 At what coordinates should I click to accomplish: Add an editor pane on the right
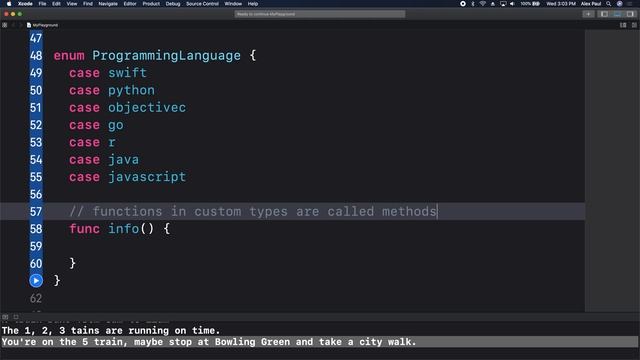634,25
